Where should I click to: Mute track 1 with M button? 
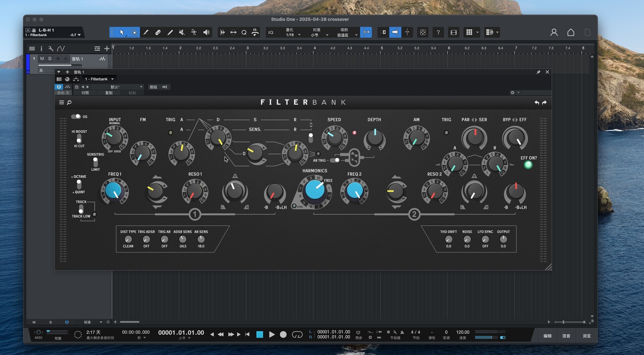point(42,58)
